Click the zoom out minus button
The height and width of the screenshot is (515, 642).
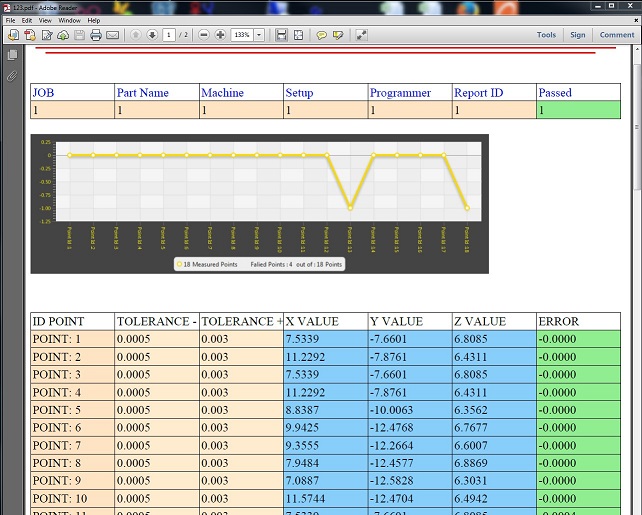pyautogui.click(x=203, y=35)
